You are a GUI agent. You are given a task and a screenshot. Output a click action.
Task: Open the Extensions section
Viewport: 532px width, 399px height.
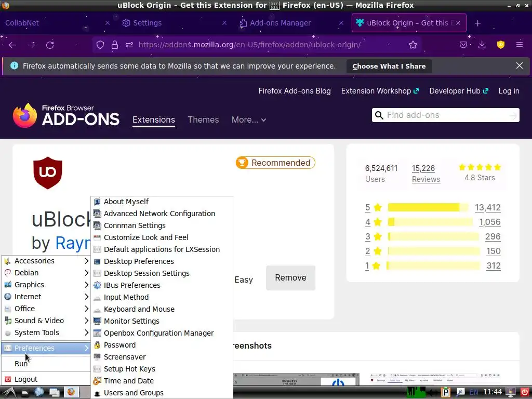[x=154, y=120]
